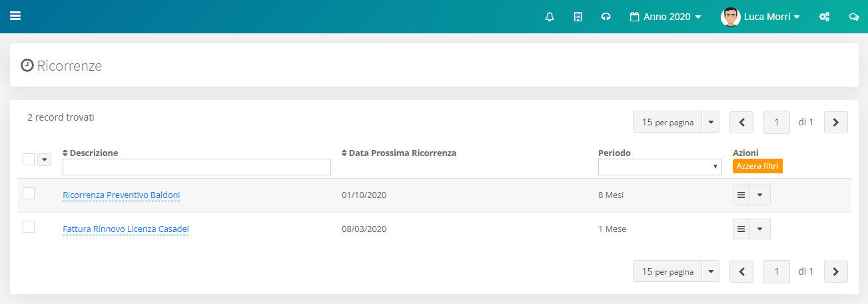Click the building company icon
Viewport: 868px width, 304px height.
click(x=578, y=17)
